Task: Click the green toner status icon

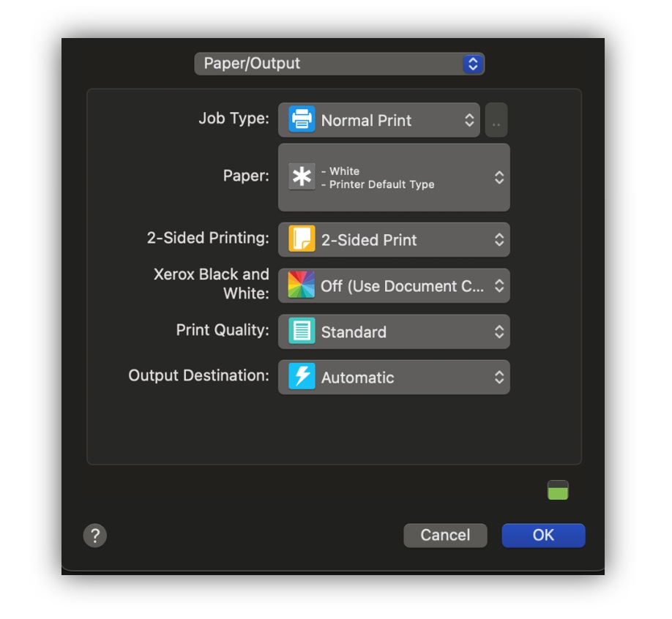Action: pos(558,490)
